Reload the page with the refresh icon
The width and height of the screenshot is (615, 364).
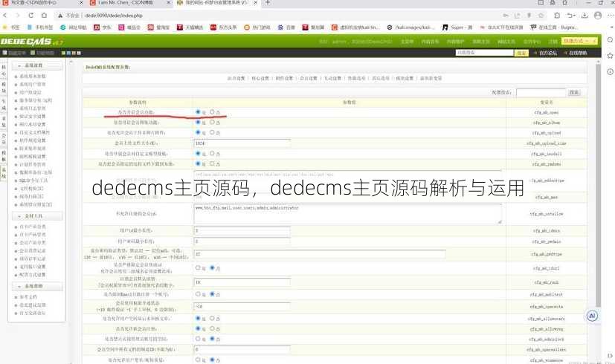pos(31,16)
